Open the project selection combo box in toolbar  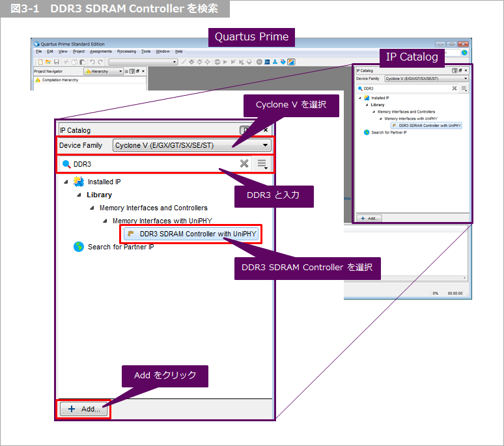click(143, 62)
